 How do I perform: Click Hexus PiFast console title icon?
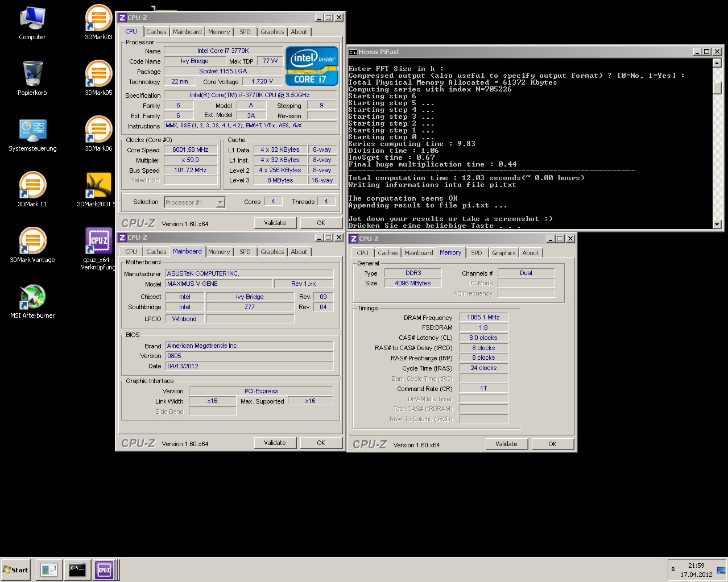coord(353,52)
